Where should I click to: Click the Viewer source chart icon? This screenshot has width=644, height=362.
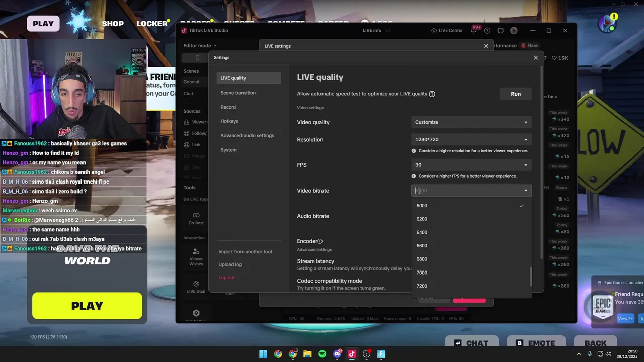tap(187, 122)
